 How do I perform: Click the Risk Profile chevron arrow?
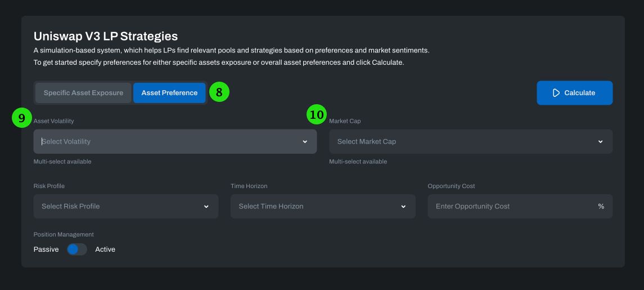(x=206, y=207)
